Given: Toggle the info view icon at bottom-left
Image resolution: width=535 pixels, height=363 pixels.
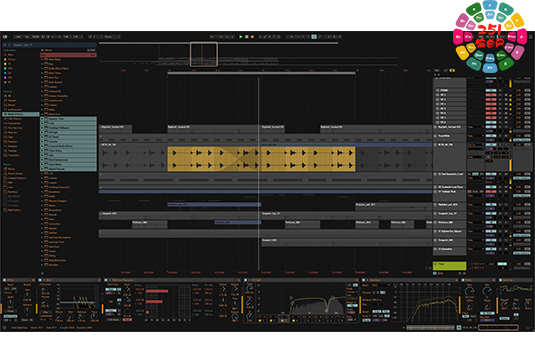Looking at the screenshot, I should 4,328.
